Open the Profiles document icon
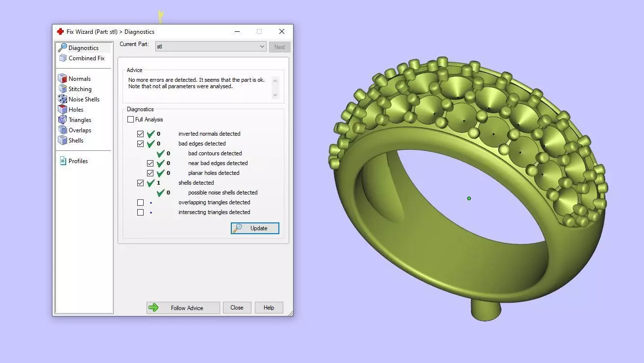The width and height of the screenshot is (644, 363). (x=63, y=161)
